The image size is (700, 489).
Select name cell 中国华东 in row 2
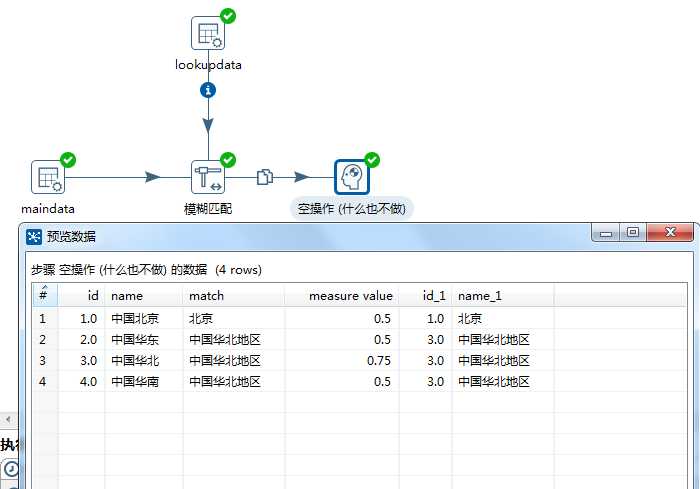point(144,339)
